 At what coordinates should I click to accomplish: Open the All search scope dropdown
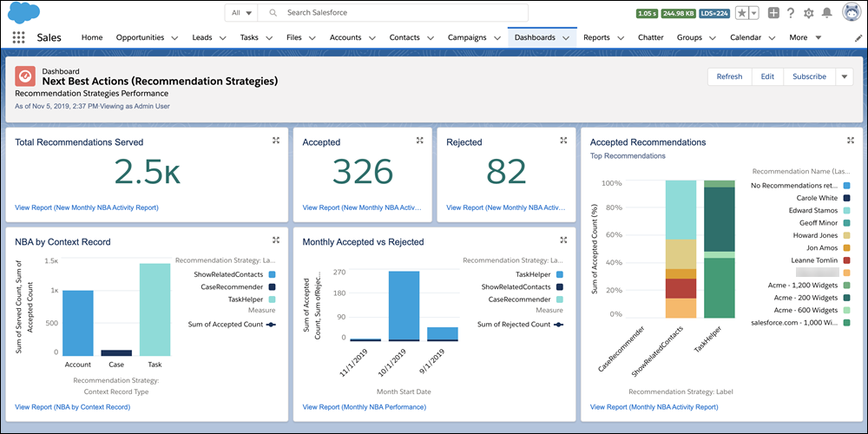click(x=241, y=12)
